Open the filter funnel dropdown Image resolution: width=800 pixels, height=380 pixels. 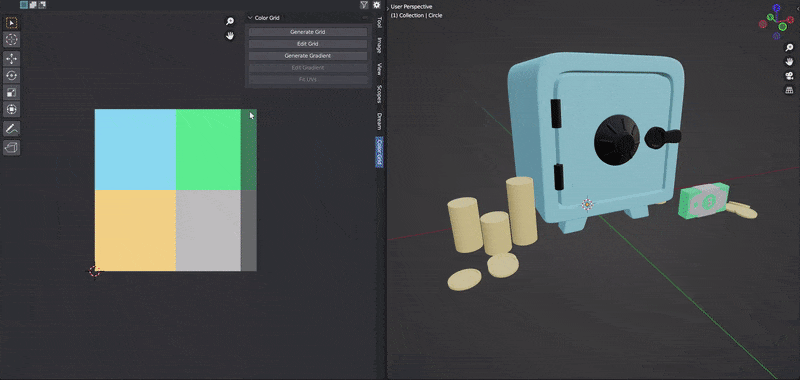(364, 5)
